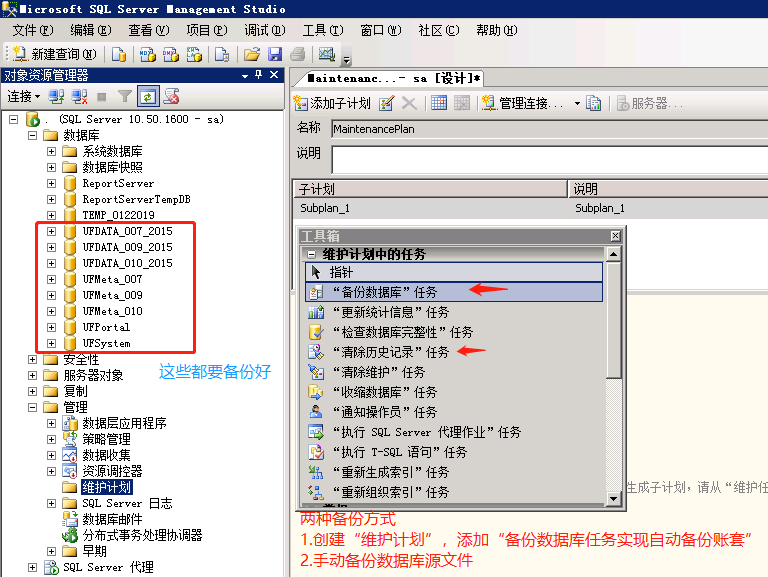The image size is (768, 577).
Task: Click the Refresh icon in Object Explorer
Action: point(148,96)
